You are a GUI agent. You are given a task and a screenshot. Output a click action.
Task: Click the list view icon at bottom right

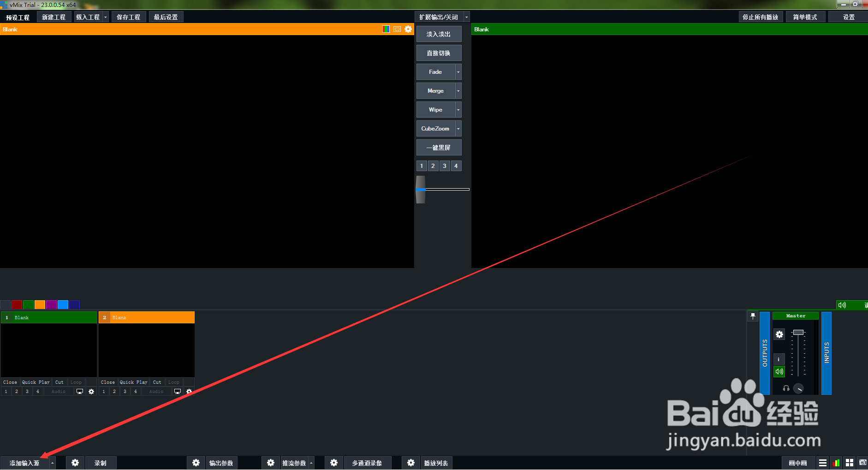coord(823,463)
